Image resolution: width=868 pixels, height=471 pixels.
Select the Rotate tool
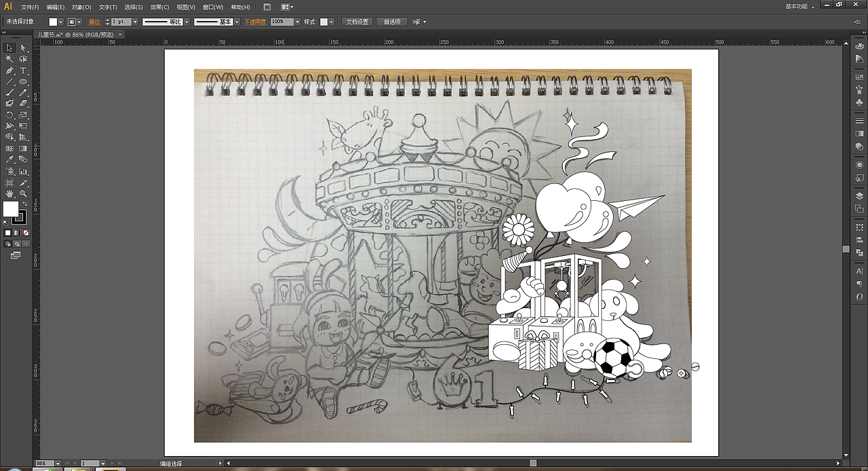9,115
